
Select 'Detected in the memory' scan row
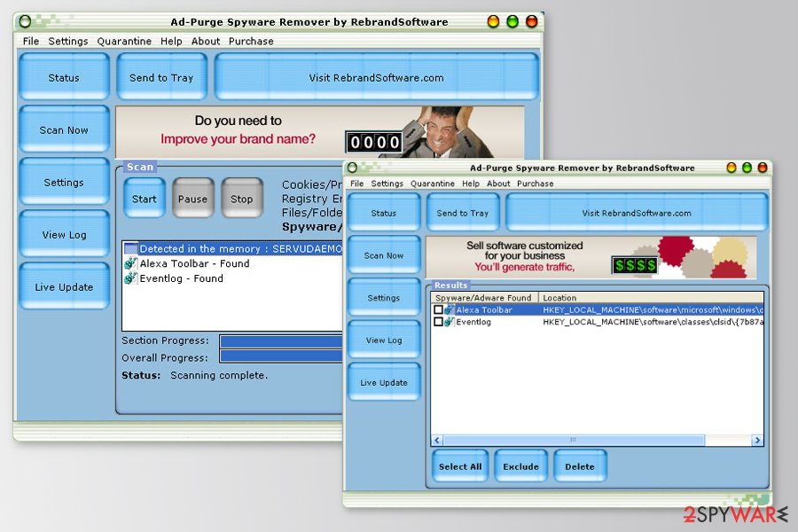(233, 248)
